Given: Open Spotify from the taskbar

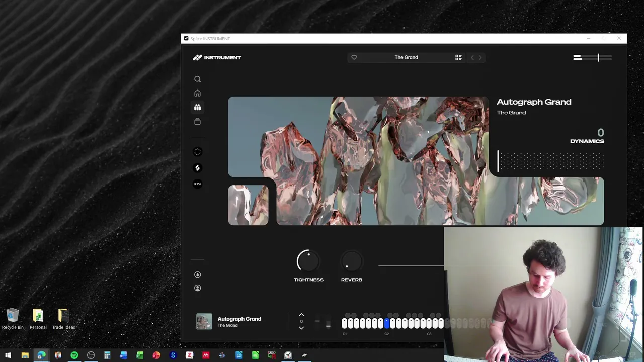Looking at the screenshot, I should [x=74, y=355].
